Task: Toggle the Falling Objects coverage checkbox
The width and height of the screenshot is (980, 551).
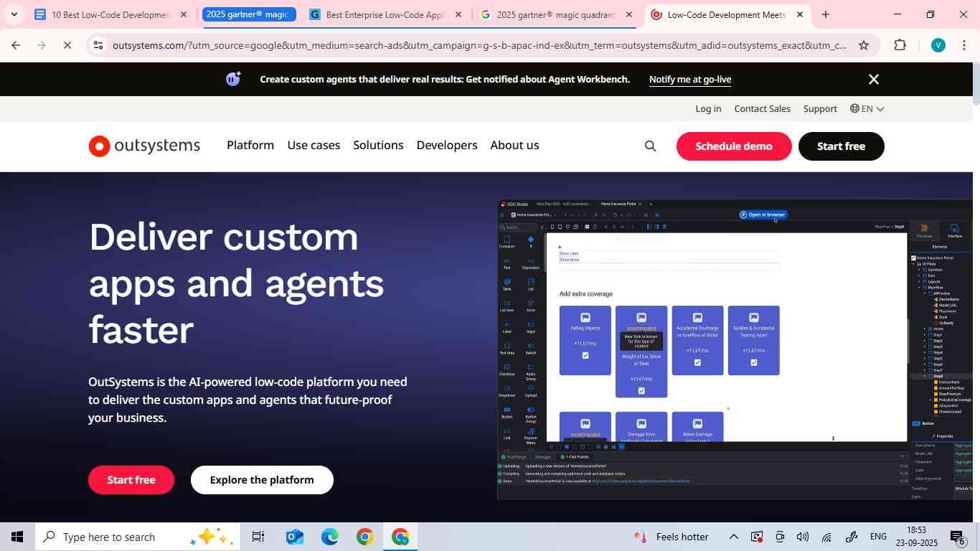Action: tap(585, 355)
